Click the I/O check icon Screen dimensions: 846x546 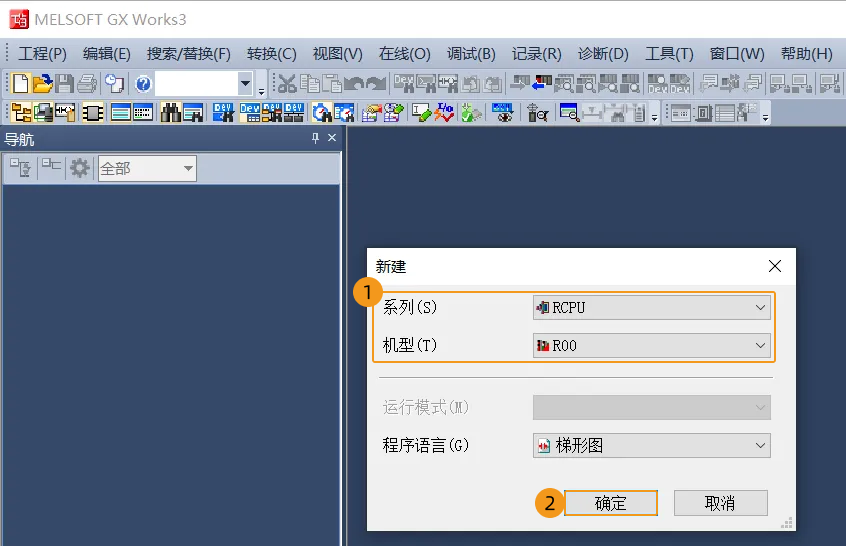pos(445,112)
